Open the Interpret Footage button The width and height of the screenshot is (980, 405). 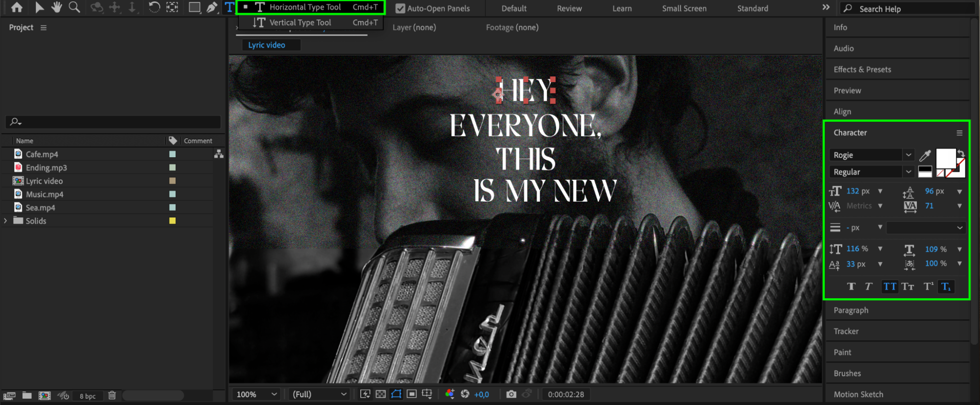[9, 396]
